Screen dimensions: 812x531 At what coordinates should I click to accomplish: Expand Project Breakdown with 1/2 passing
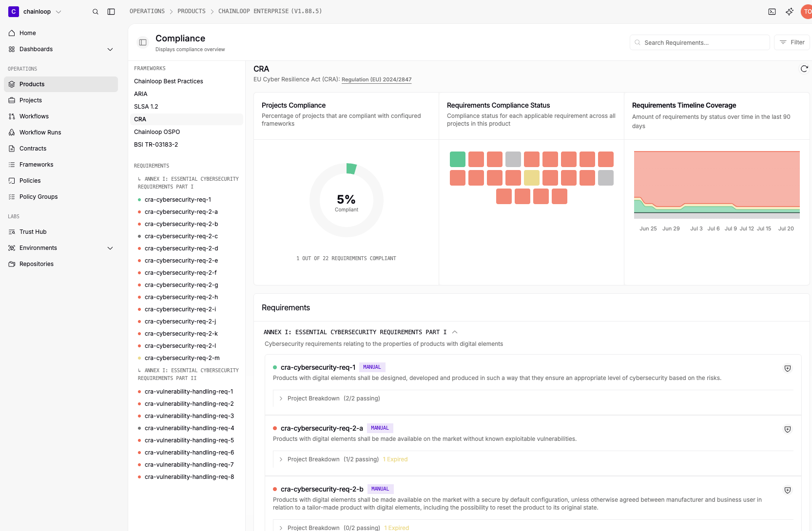click(x=281, y=459)
